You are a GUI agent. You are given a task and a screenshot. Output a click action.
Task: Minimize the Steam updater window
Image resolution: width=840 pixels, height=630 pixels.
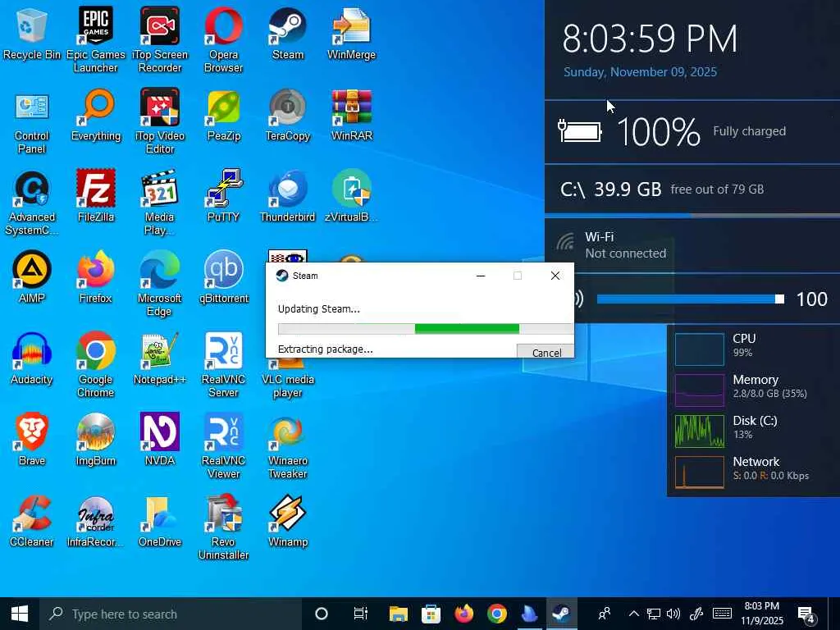pos(481,276)
